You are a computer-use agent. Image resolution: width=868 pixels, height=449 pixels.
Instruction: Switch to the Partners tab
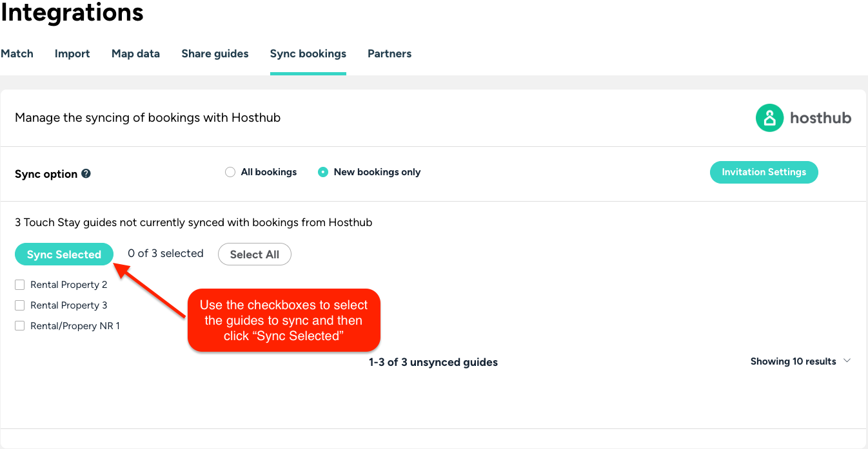pos(390,53)
